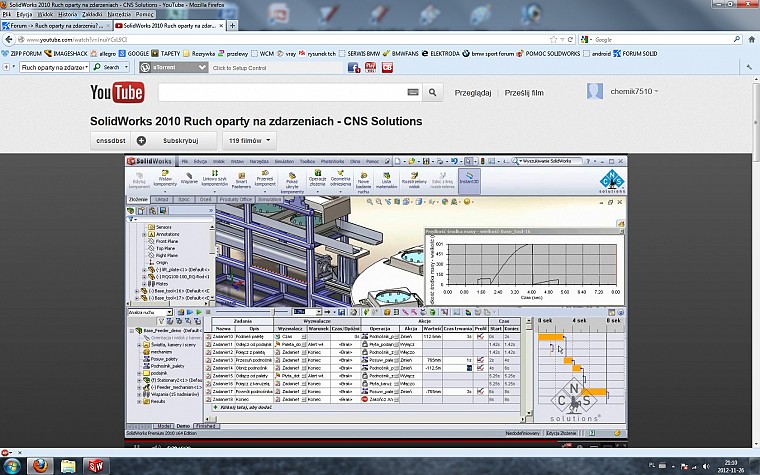Click SolidWorks Undo icon
This screenshot has height=475, width=760.
click(x=454, y=161)
